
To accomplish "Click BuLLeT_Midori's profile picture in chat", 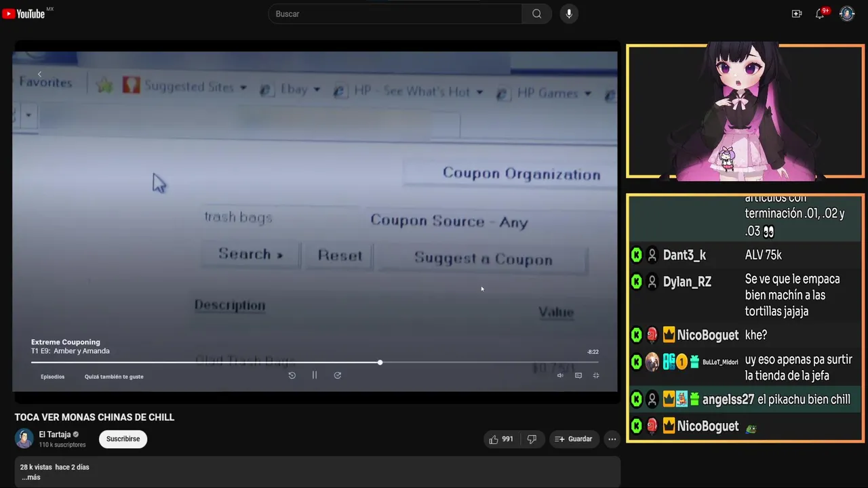I will point(652,362).
